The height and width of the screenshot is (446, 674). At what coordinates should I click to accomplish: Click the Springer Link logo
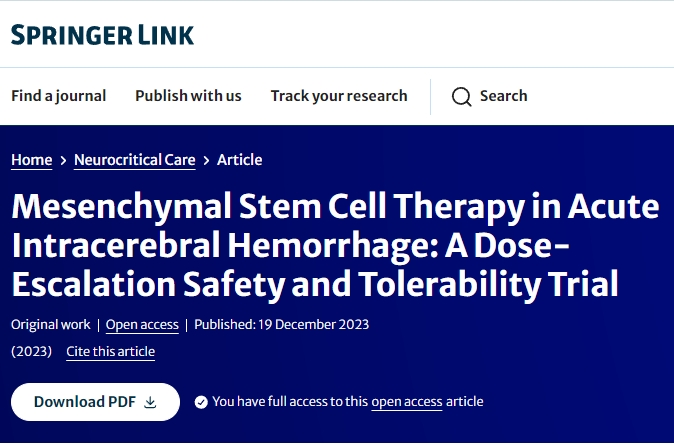click(102, 35)
